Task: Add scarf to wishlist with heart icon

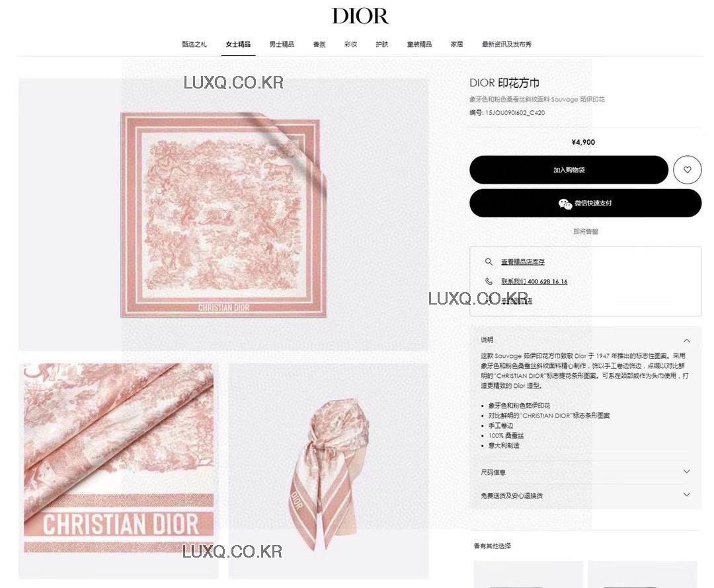Action: (687, 170)
